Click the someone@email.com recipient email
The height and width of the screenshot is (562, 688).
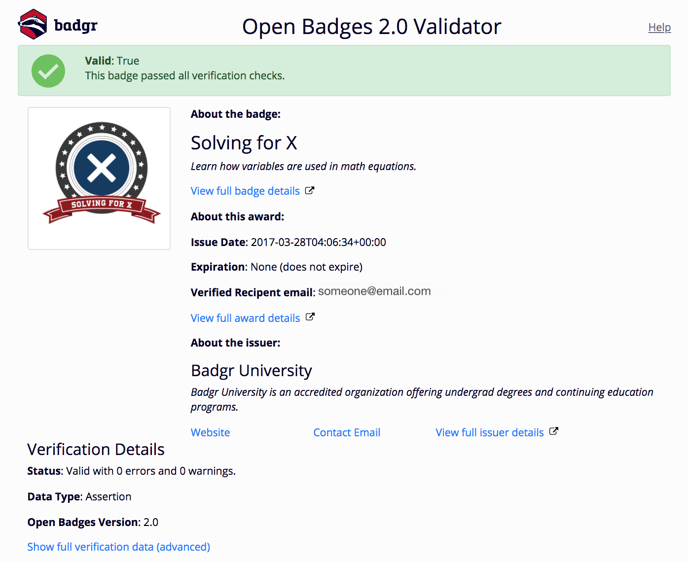click(x=374, y=291)
